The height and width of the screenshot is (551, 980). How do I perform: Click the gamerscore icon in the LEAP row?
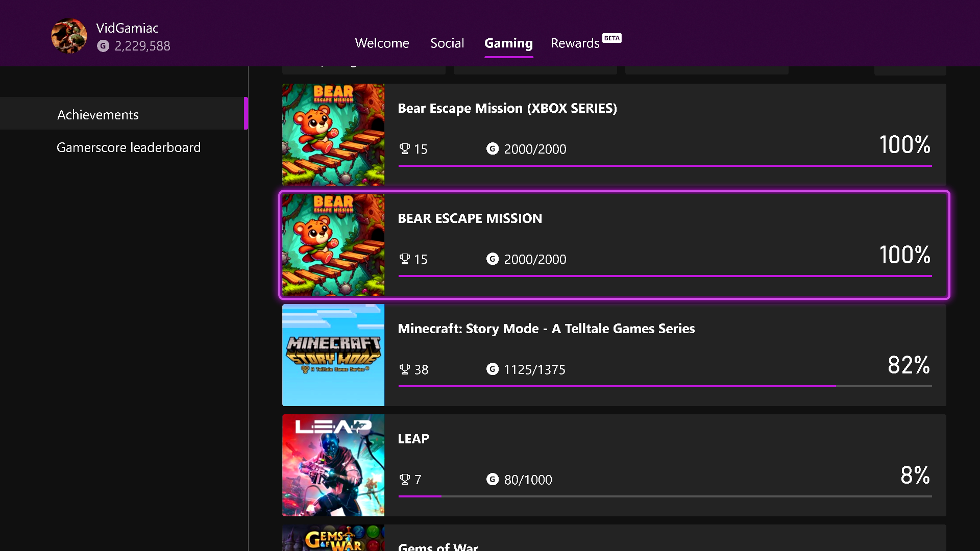tap(493, 479)
